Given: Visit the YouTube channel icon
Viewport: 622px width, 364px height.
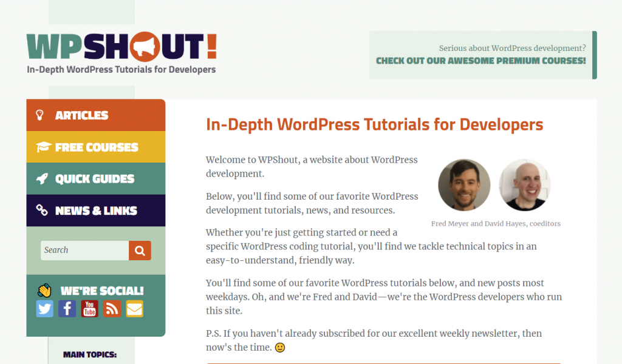Looking at the screenshot, I should (x=89, y=309).
